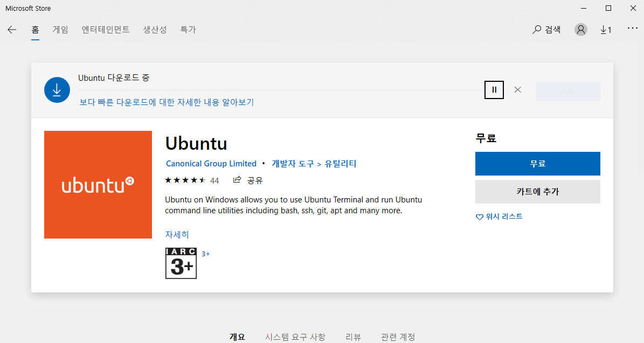Open the 생산성 tab
The width and height of the screenshot is (644, 343).
click(155, 30)
